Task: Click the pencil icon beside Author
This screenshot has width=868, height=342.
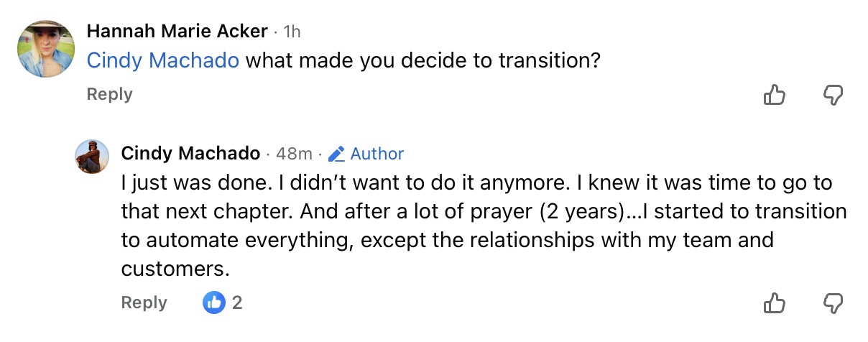Action: pyautogui.click(x=336, y=154)
